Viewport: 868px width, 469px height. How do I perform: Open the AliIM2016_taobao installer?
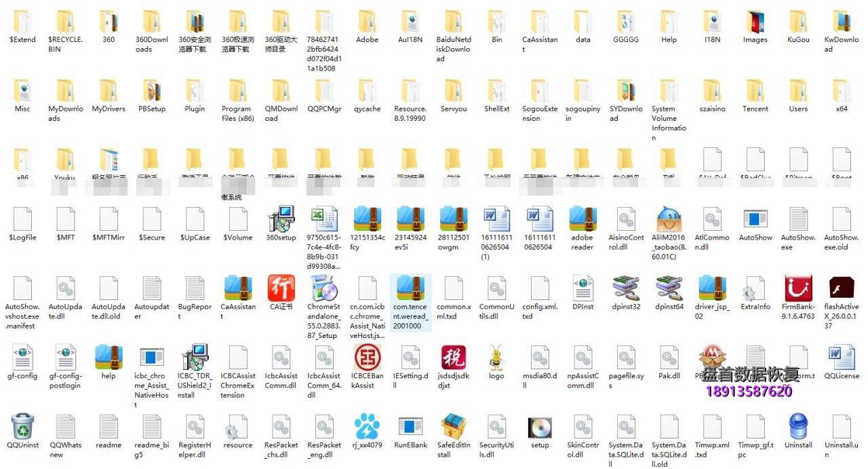(669, 219)
